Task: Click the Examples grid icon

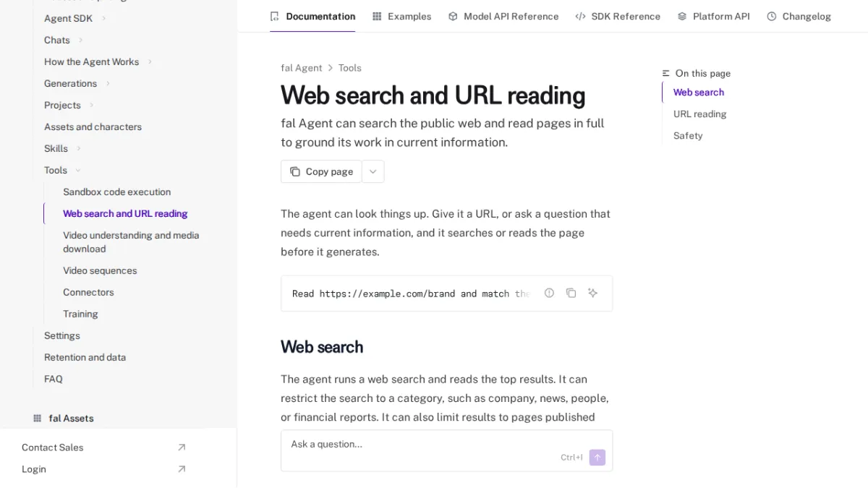Action: tap(377, 16)
